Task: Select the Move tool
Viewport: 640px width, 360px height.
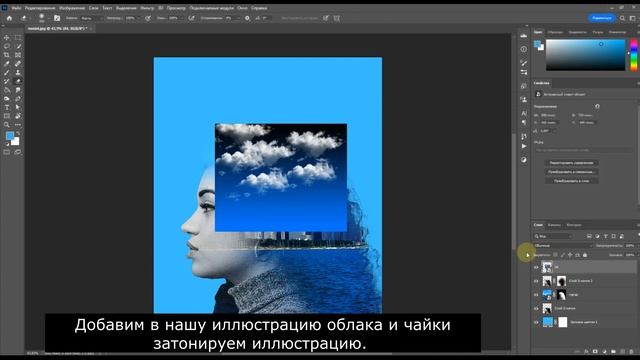Action: [x=7, y=38]
